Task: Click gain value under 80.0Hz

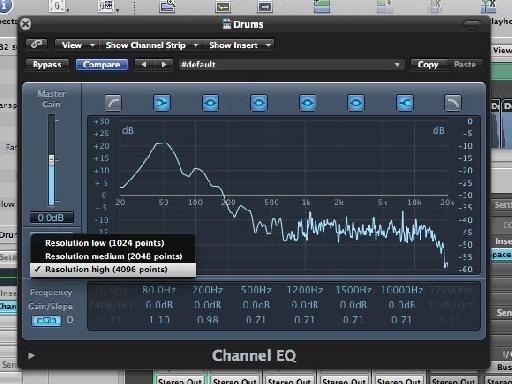Action: tap(159, 305)
